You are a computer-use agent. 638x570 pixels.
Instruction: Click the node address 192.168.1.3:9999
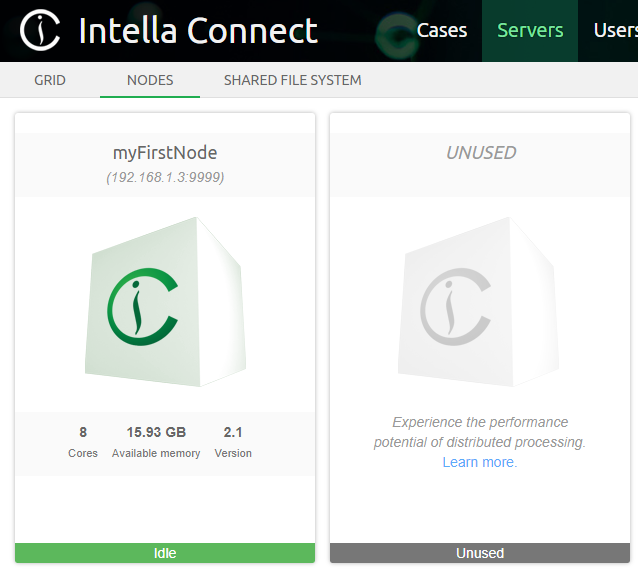pyautogui.click(x=165, y=177)
